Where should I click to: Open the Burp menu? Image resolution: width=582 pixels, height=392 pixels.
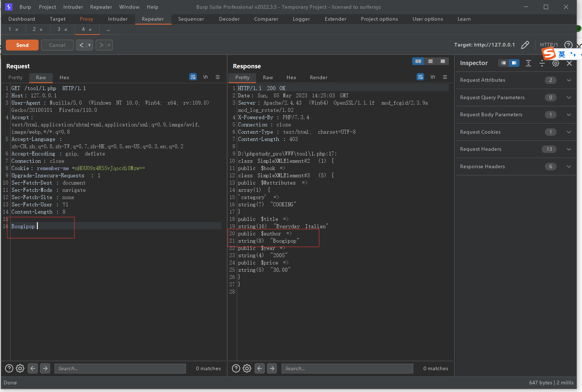(x=25, y=7)
